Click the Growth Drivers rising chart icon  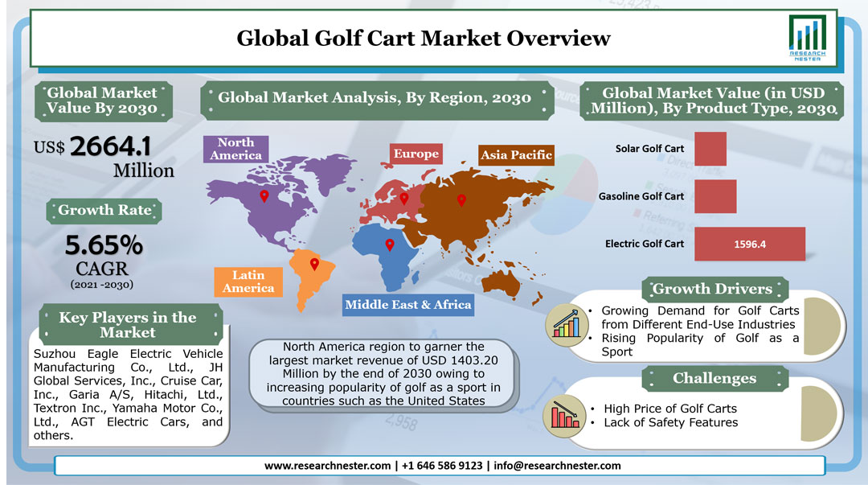click(567, 324)
